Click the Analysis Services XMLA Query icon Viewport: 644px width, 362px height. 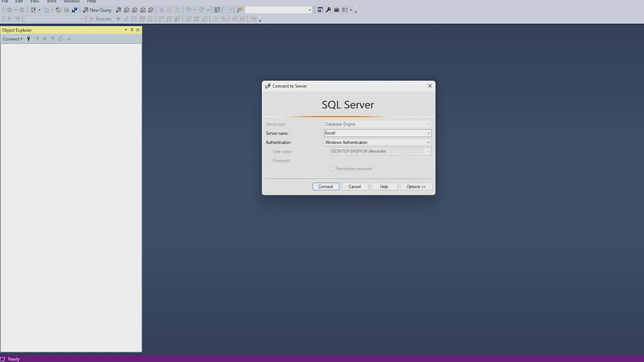click(143, 10)
